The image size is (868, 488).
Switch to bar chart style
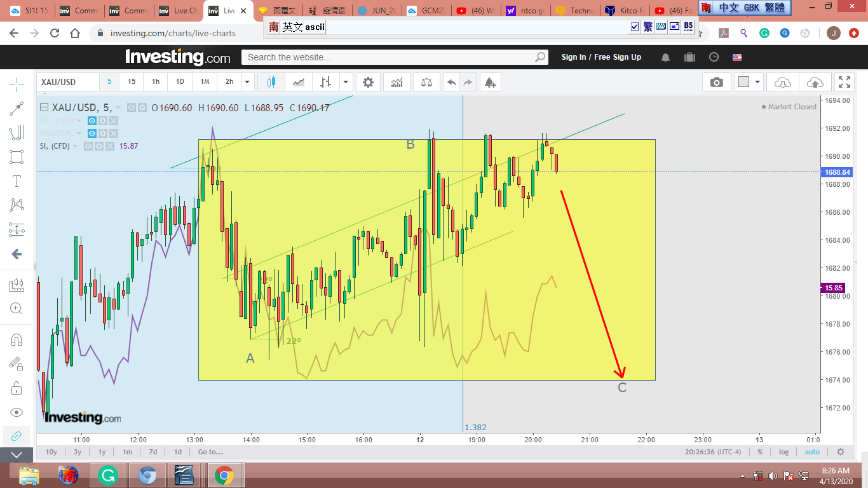[x=326, y=82]
